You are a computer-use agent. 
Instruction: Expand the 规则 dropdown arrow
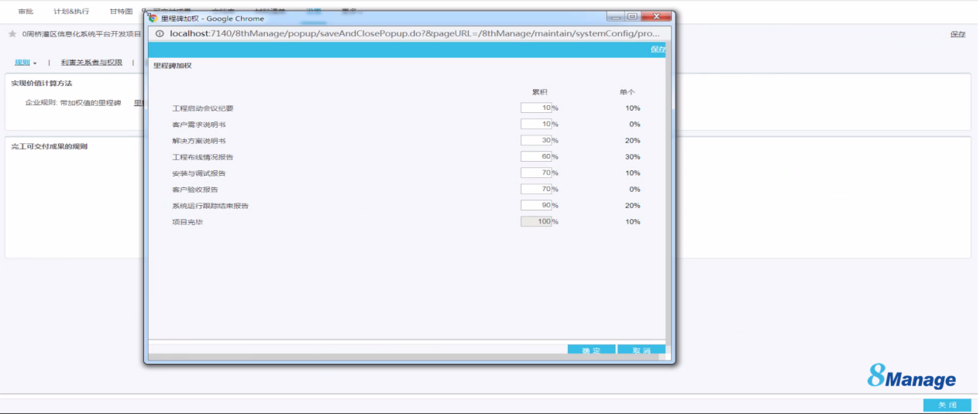pyautogui.click(x=35, y=63)
